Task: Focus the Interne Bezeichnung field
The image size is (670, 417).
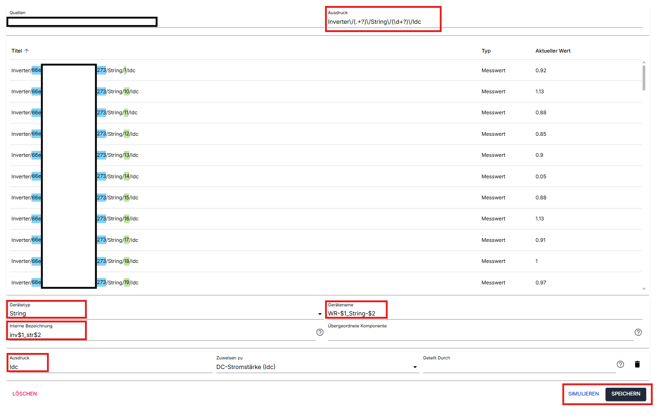Action: pyautogui.click(x=160, y=335)
